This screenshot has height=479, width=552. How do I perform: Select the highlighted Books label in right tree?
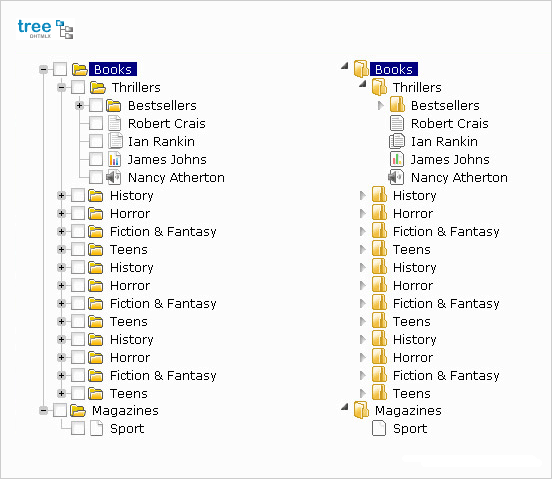394,69
